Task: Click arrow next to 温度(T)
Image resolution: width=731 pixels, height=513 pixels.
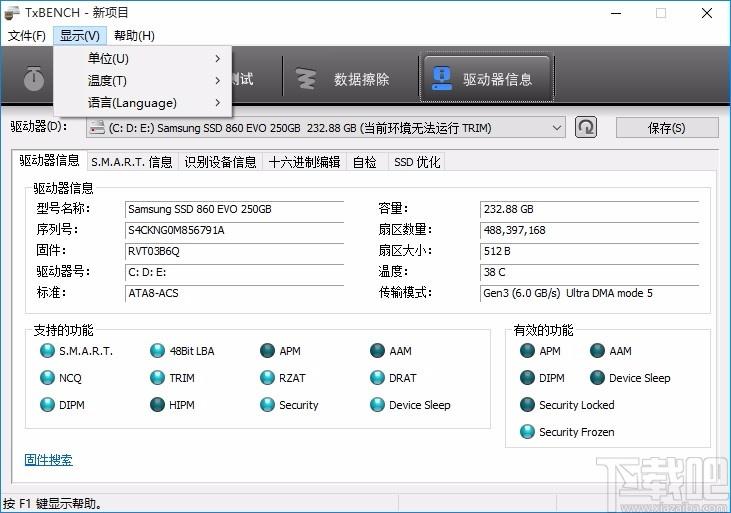Action: [218, 81]
